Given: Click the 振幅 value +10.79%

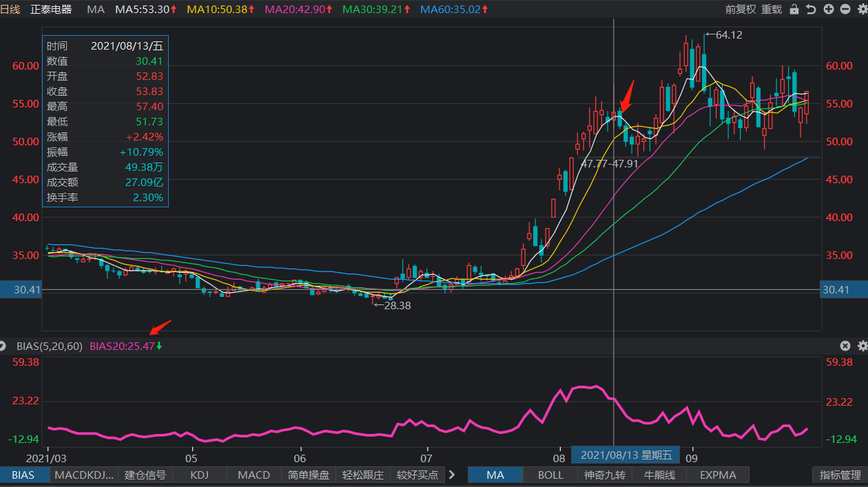Looking at the screenshot, I should [142, 152].
